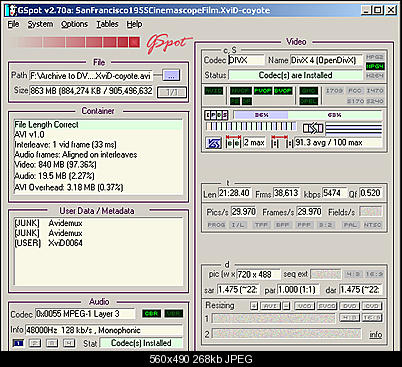Open the Tables menu
This screenshot has height=367, width=402.
(x=107, y=24)
